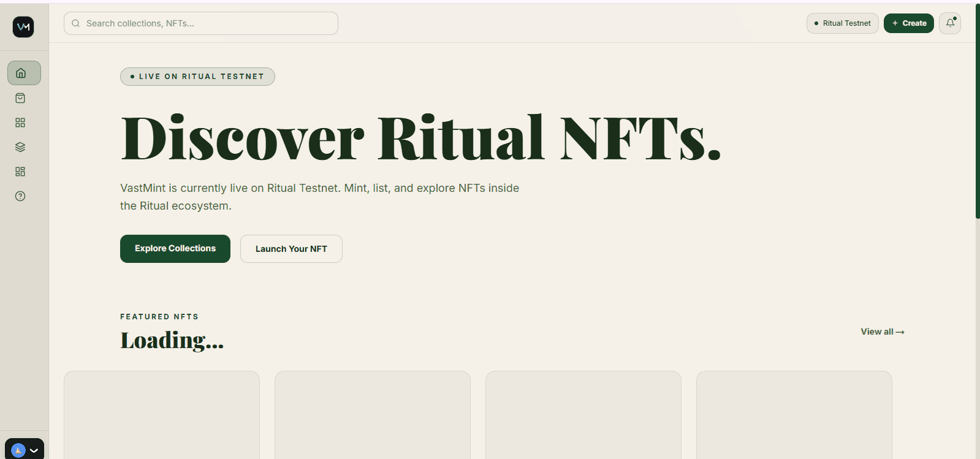Click the Loading... heading
Screen dimensions: 980x459
[x=172, y=341]
